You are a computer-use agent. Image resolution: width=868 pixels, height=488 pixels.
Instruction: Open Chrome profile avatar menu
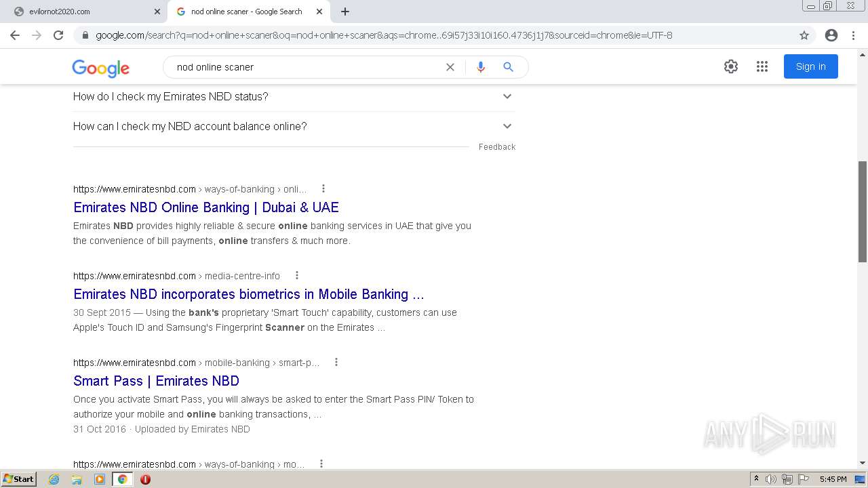(x=831, y=35)
